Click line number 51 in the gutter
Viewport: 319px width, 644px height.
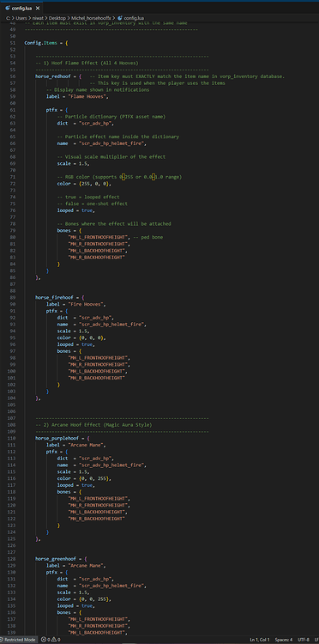(x=14, y=43)
